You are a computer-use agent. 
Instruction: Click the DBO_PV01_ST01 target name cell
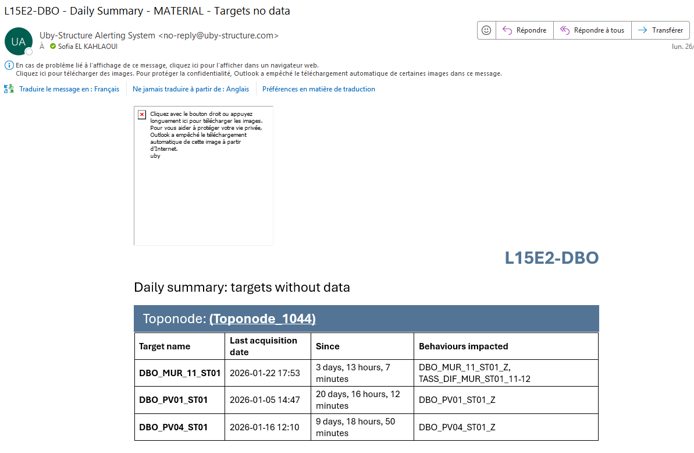click(174, 400)
